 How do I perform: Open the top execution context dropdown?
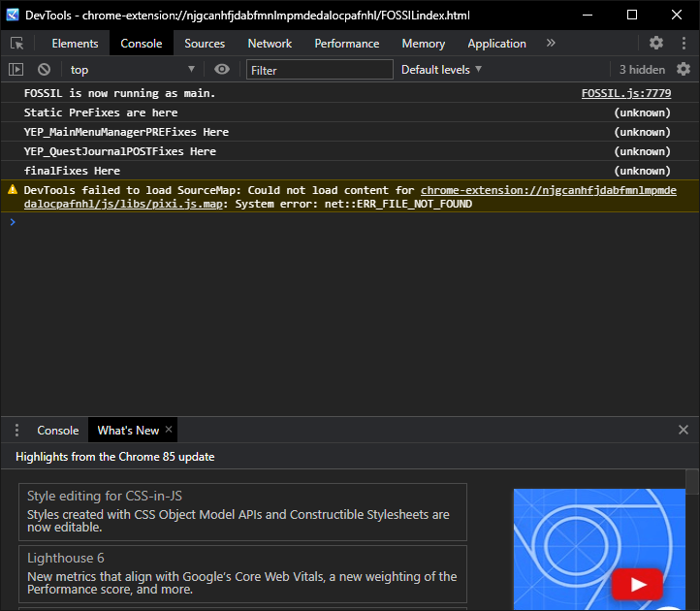pos(132,70)
